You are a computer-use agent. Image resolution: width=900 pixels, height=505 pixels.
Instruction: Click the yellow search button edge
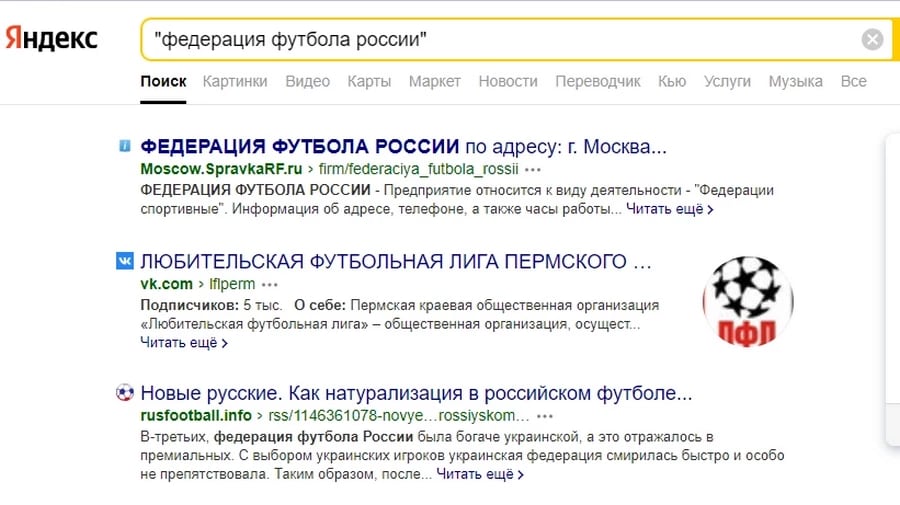pyautogui.click(x=896, y=39)
